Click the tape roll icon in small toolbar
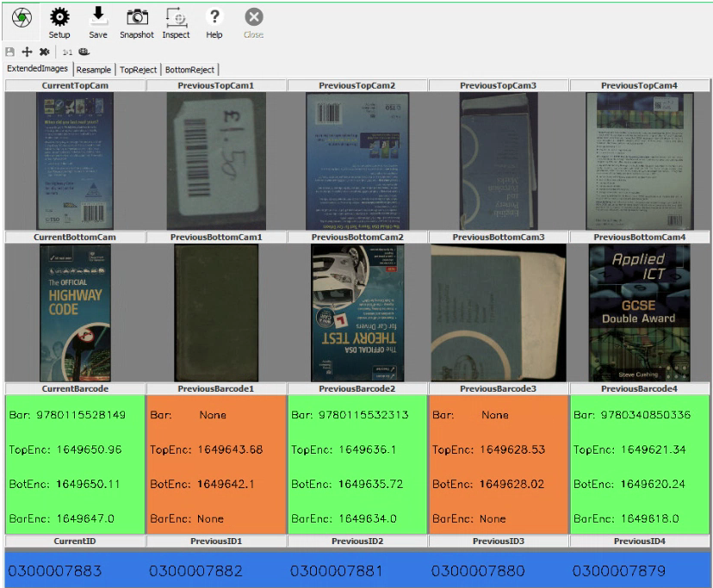Image resolution: width=713 pixels, height=588 pixels. pyautogui.click(x=84, y=52)
